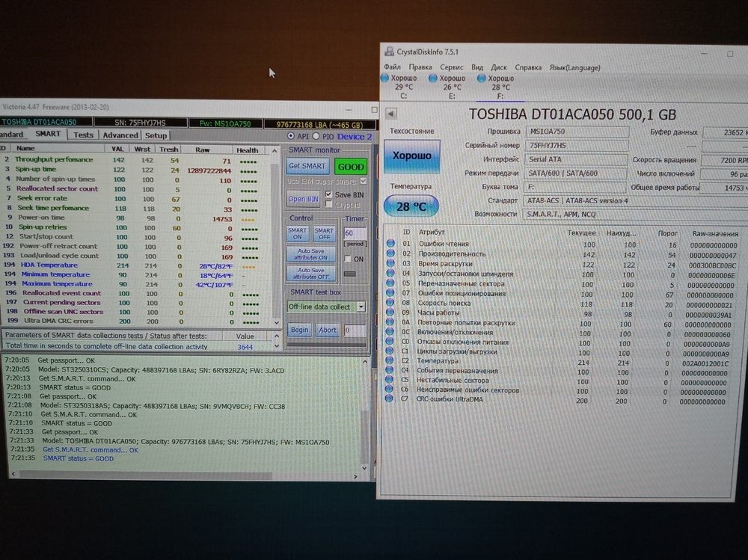Click the Timer period input field

(354, 233)
